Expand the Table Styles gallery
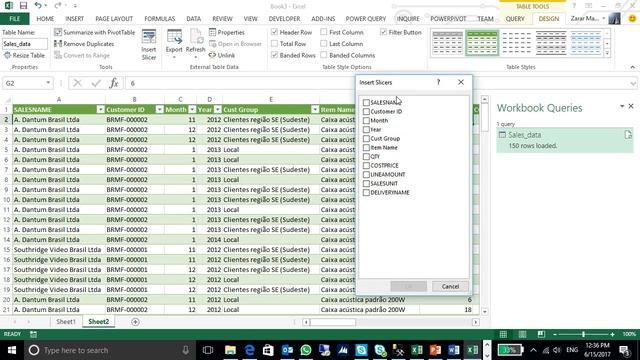The width and height of the screenshot is (640, 360). [607, 53]
